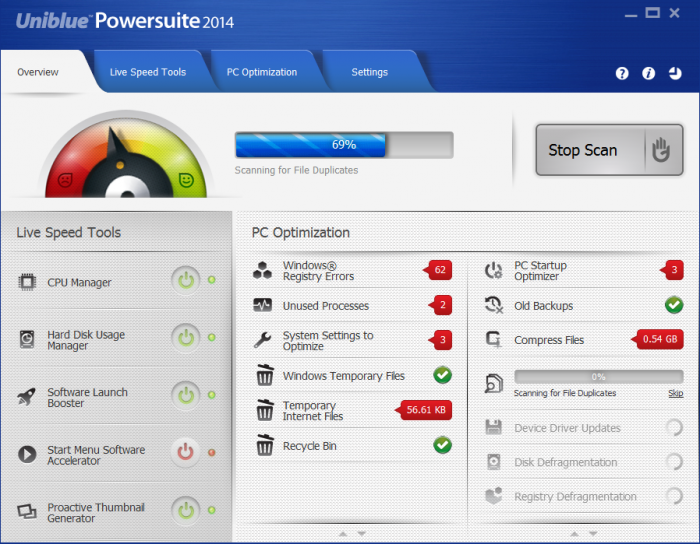700x544 pixels.
Task: Open the info icon in header
Action: (648, 73)
